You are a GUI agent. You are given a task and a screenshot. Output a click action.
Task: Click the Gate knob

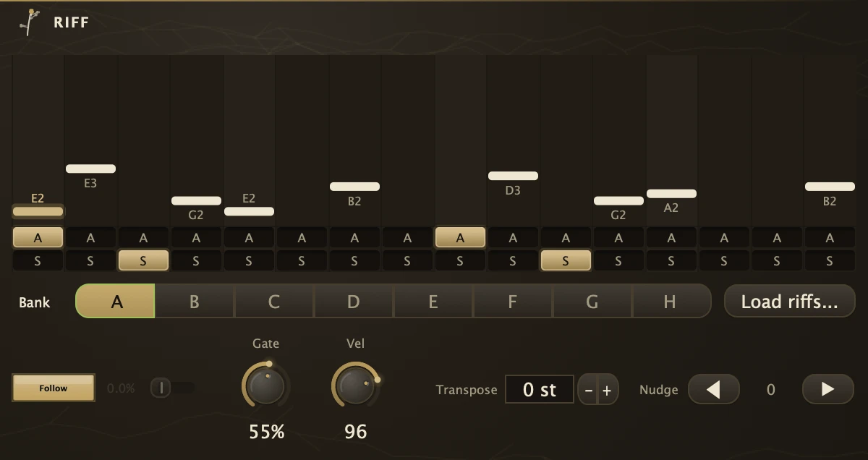[x=265, y=386]
